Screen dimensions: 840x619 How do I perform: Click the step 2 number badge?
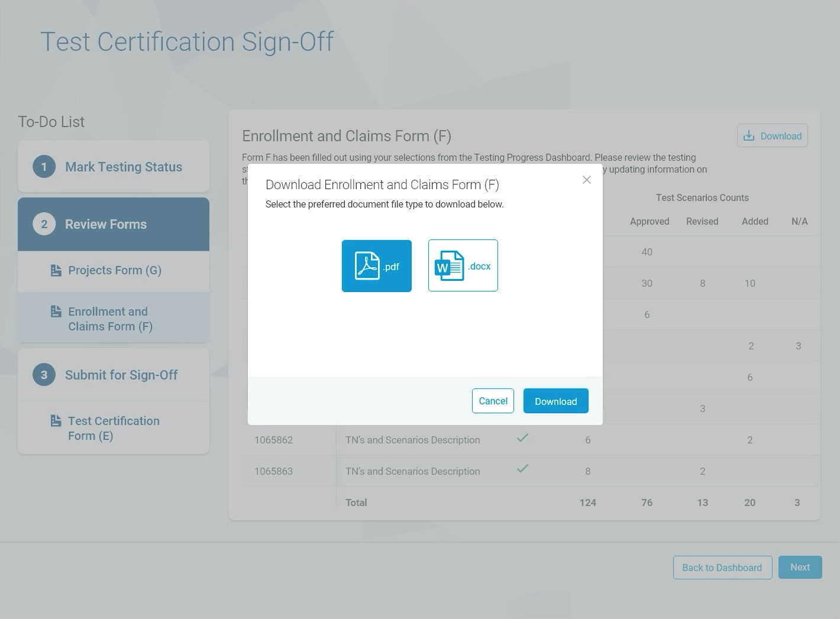click(44, 224)
